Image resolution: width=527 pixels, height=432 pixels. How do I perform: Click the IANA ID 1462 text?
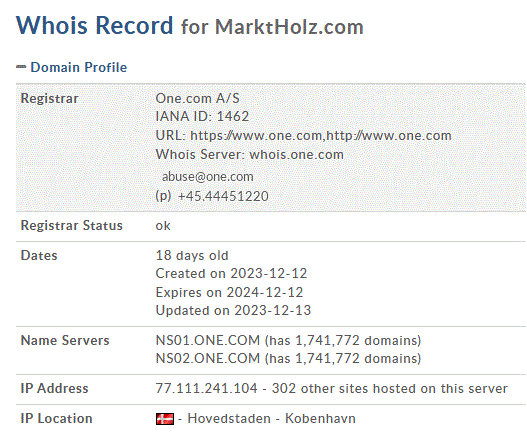(x=202, y=117)
